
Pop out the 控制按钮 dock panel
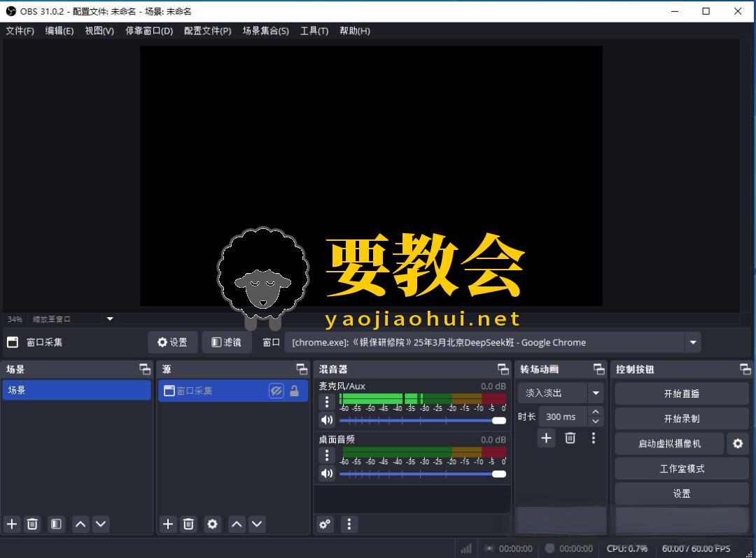click(x=745, y=370)
